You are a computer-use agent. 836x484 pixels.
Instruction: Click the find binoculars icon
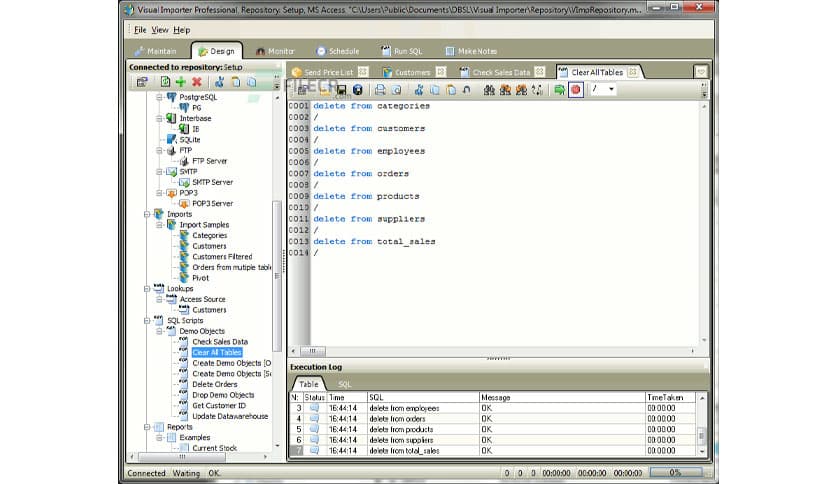489,90
